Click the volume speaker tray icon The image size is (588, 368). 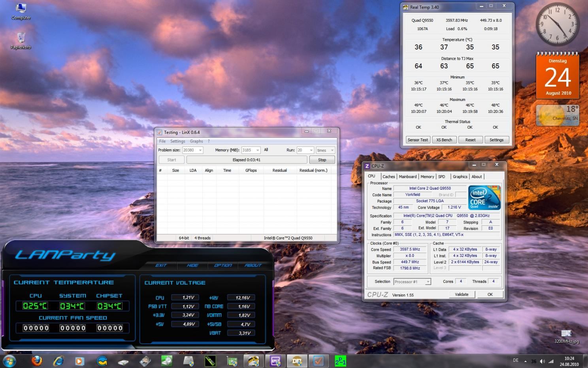(542, 361)
